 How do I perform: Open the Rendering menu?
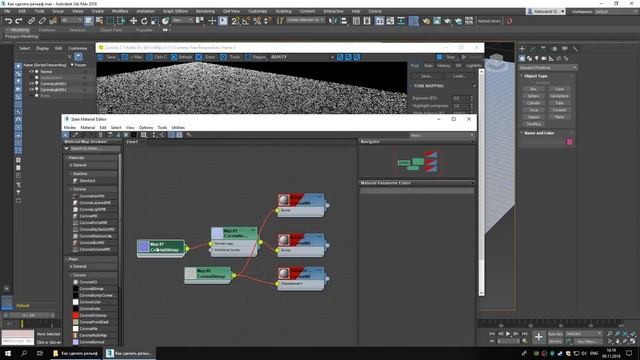coord(205,11)
